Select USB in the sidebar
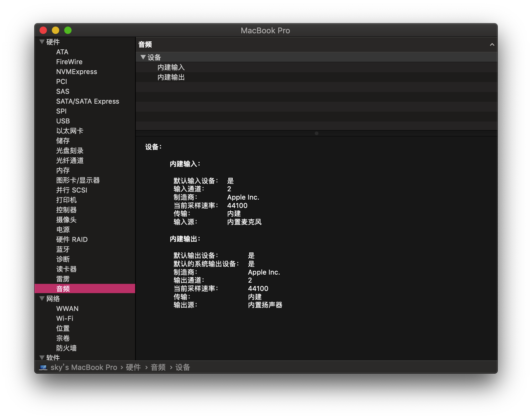 85,121
